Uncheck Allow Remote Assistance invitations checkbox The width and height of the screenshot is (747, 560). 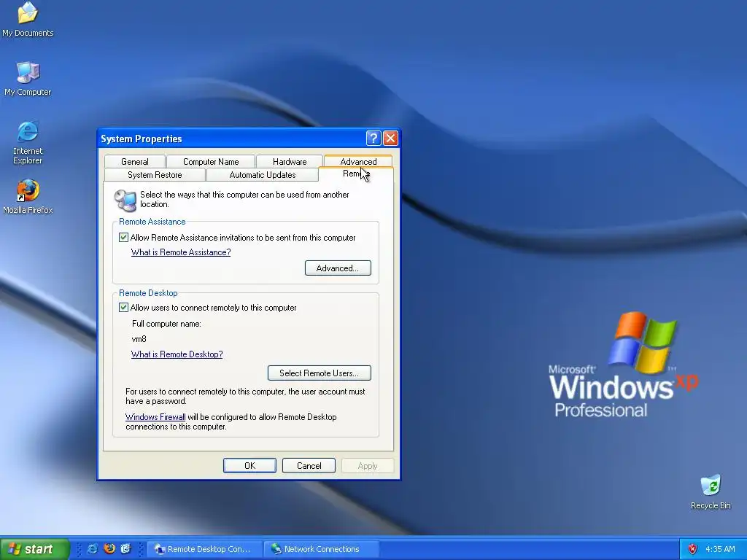point(123,237)
